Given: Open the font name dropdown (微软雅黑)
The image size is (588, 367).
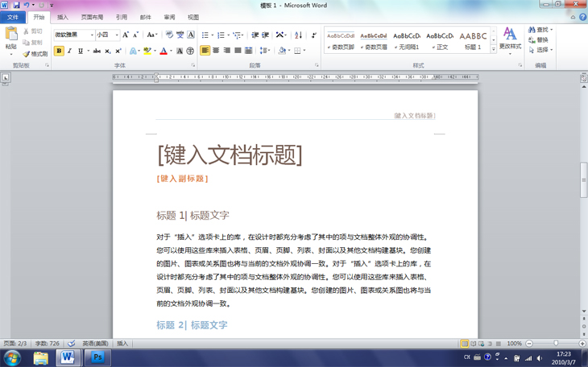Looking at the screenshot, I should pos(92,35).
